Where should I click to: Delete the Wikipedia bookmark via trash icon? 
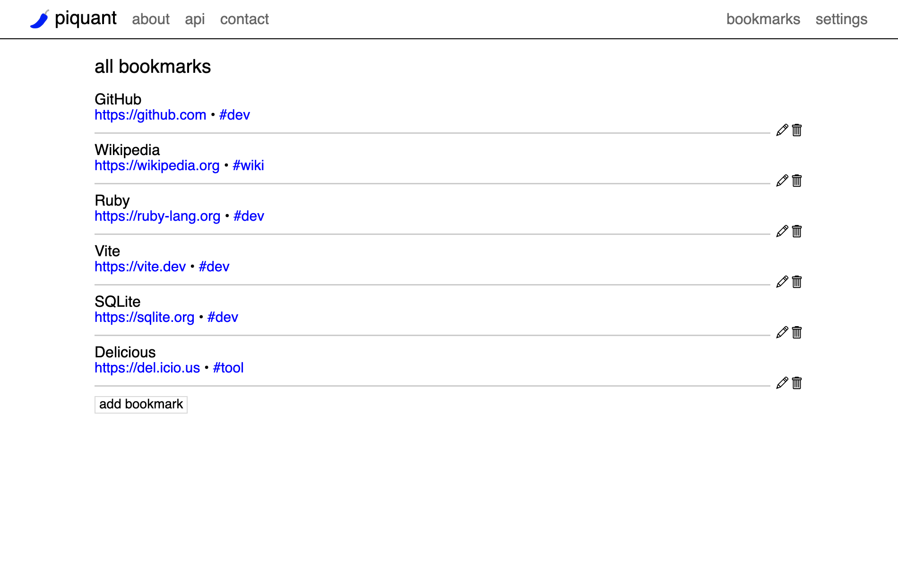point(797,181)
